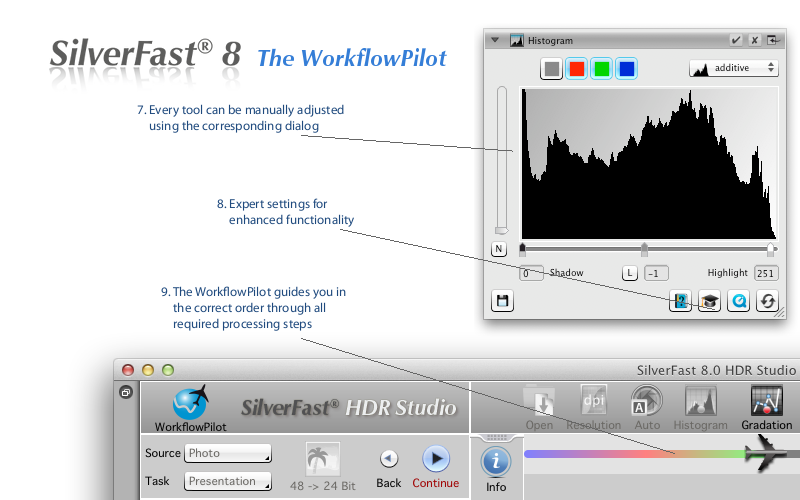Toggle the green channel in Histogram
This screenshot has width=800, height=500.
(601, 69)
